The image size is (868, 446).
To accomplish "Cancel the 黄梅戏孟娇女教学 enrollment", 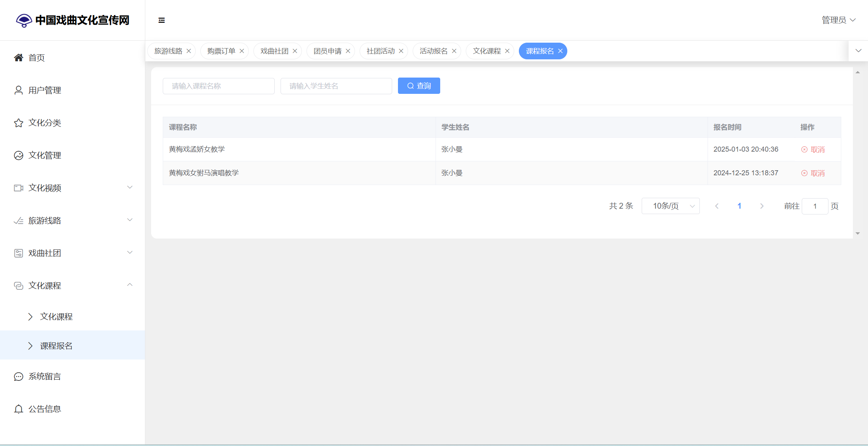I will coord(813,150).
